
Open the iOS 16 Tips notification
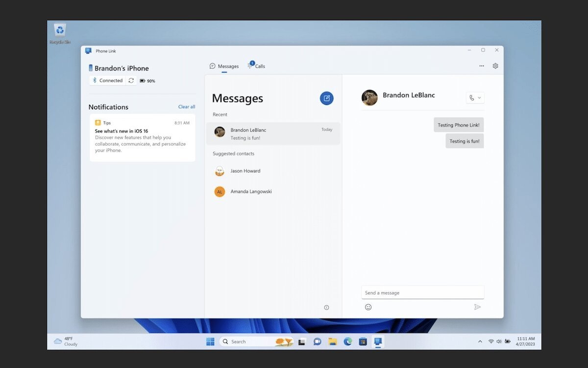point(142,137)
